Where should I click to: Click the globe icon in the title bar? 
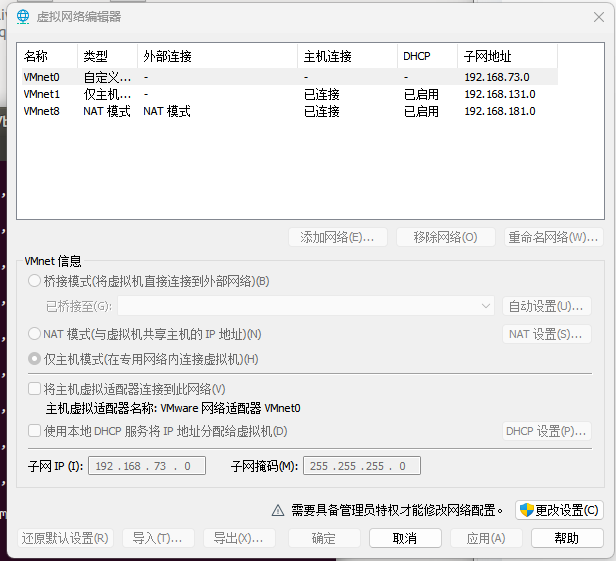(23, 16)
